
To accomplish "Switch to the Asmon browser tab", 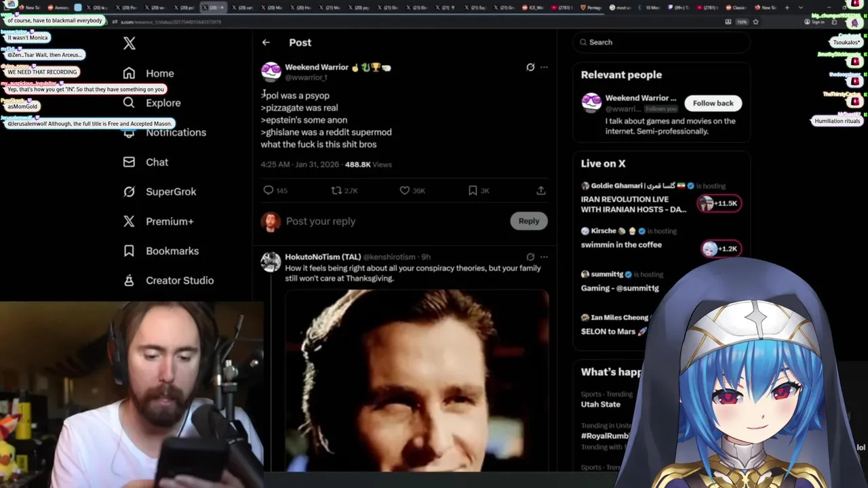I will click(x=58, y=7).
